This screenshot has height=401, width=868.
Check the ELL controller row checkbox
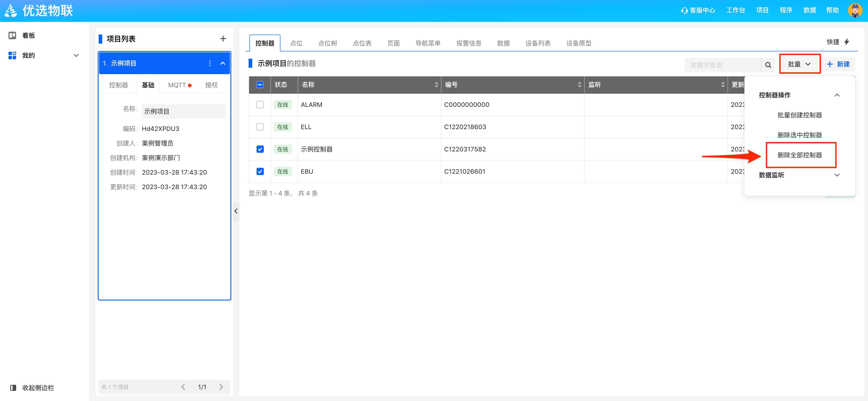[260, 127]
